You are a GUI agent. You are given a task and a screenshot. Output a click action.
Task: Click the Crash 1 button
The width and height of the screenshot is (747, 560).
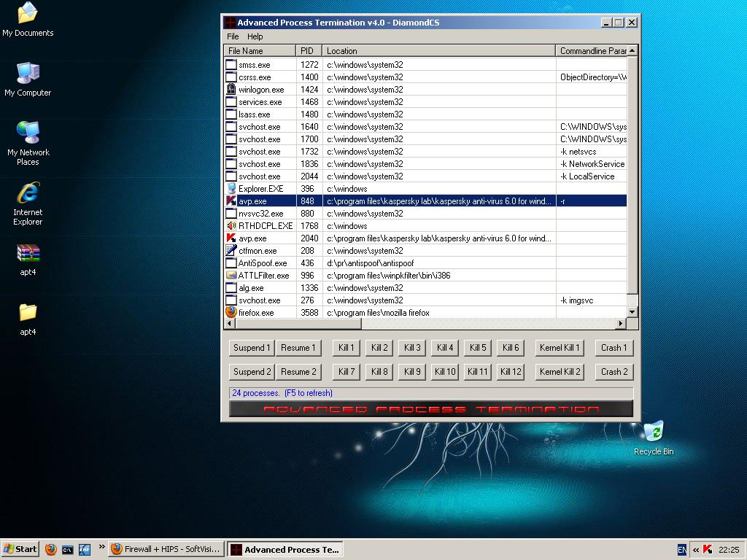click(x=614, y=348)
